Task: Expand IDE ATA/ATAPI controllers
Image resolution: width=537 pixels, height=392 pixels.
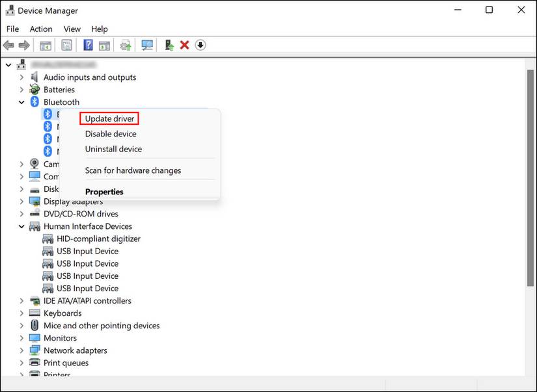Action: click(x=21, y=301)
